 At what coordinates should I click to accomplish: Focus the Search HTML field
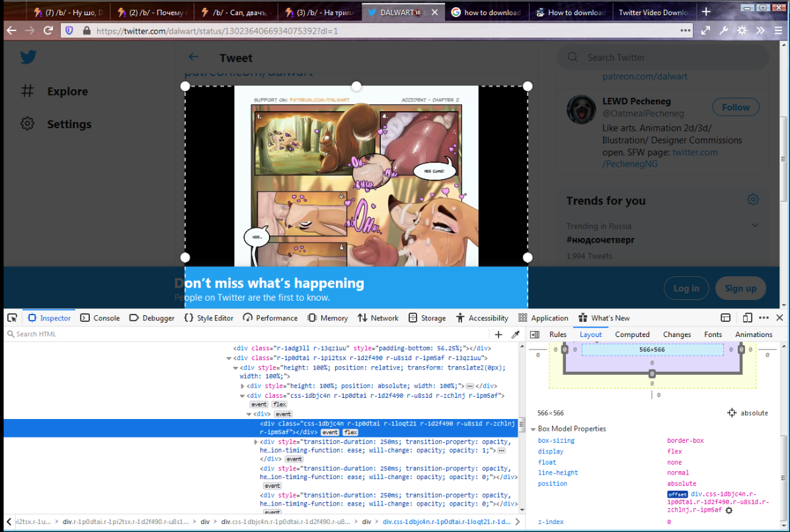tap(247, 334)
